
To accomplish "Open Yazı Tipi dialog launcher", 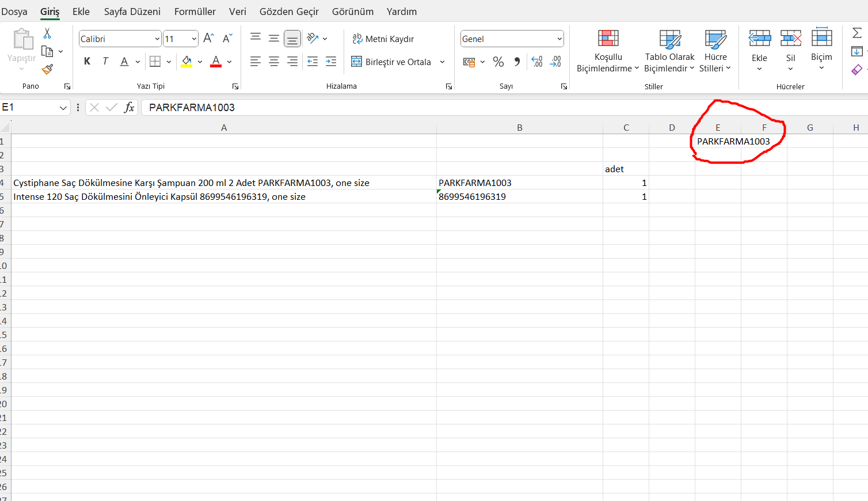I will [235, 86].
